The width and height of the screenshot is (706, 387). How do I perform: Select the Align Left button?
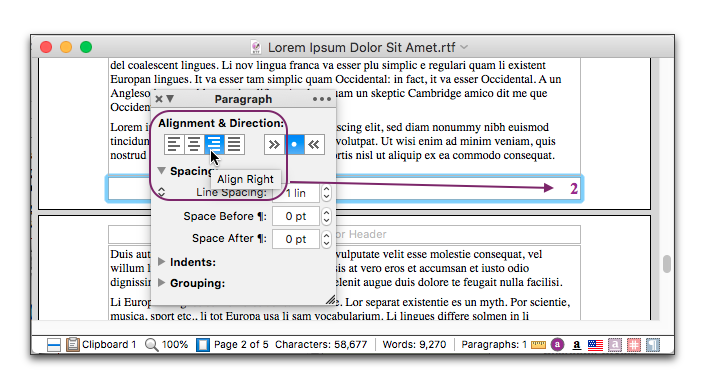[174, 144]
